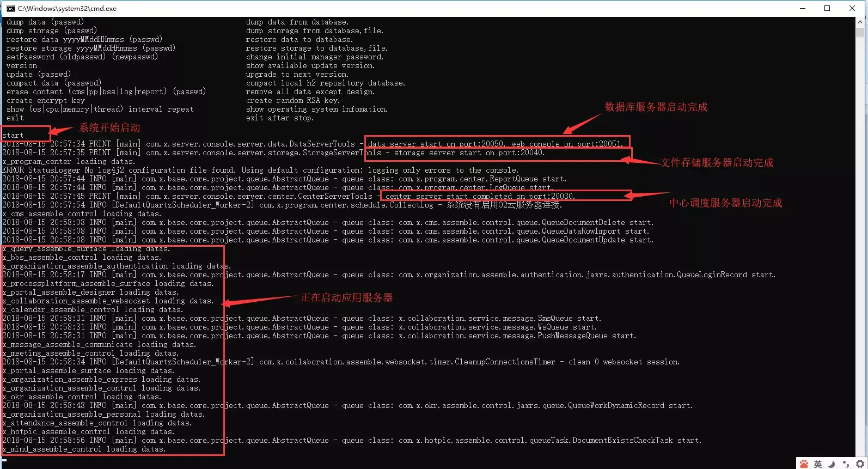
Task: Click the CleanupConnectionsTimer websocket session line
Action: [341, 362]
